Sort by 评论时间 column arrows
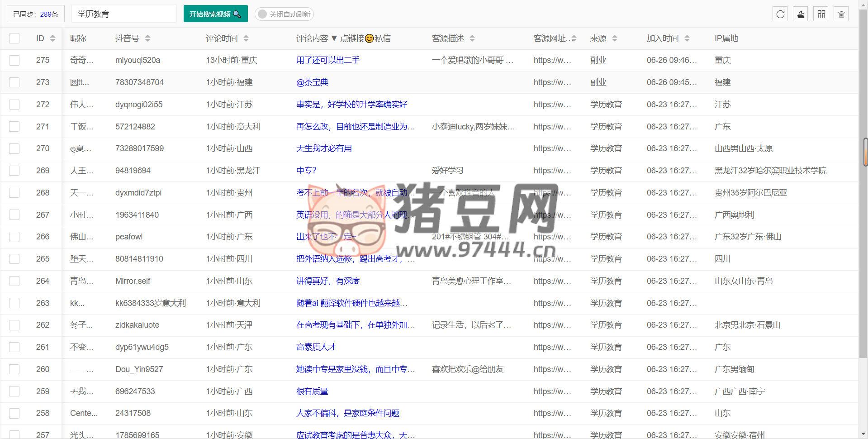 246,38
